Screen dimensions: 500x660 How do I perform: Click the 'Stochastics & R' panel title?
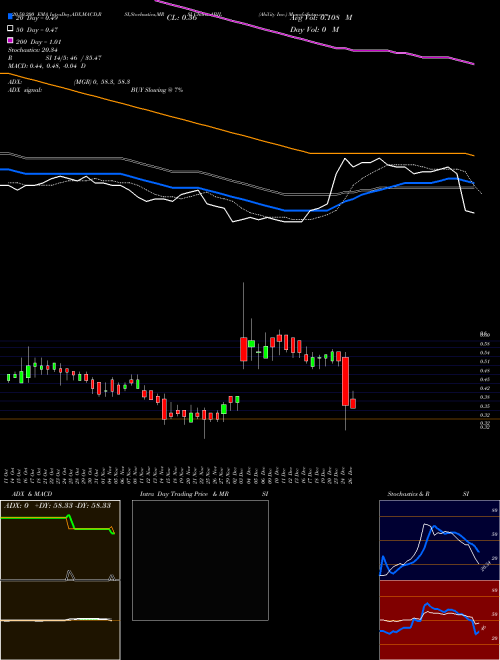click(x=408, y=494)
